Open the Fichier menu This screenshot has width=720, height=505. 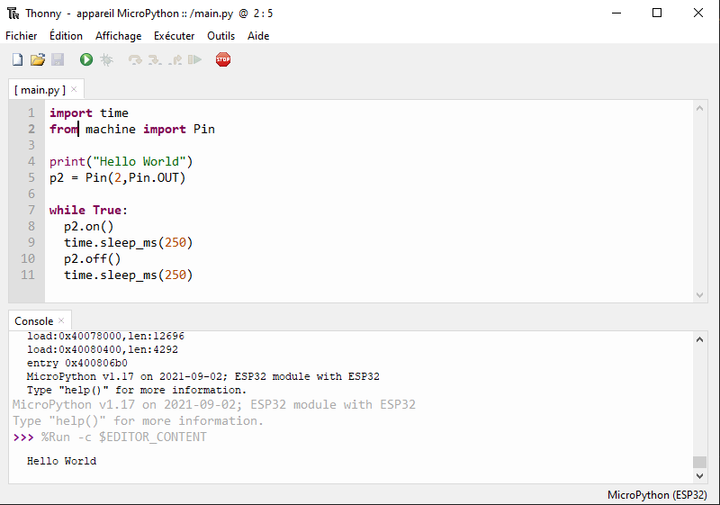pyautogui.click(x=21, y=36)
